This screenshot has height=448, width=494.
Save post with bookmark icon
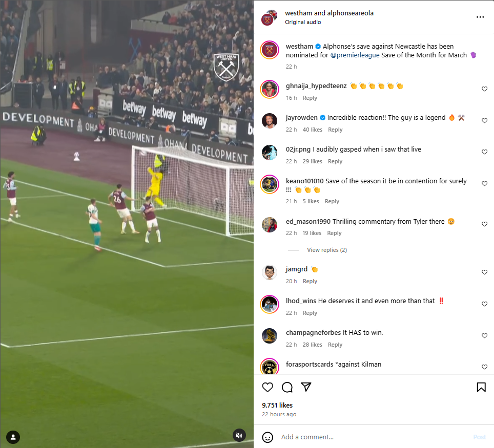click(481, 387)
